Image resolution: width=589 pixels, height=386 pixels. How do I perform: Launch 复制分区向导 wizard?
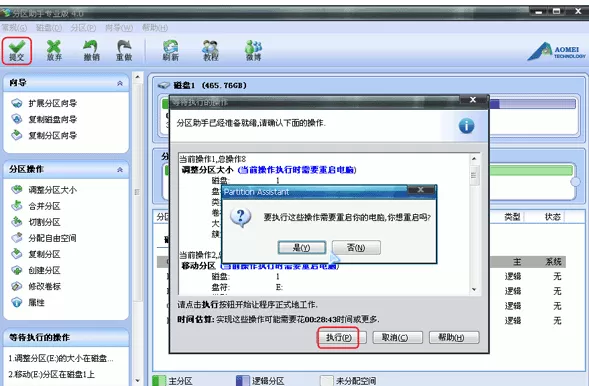pyautogui.click(x=53, y=135)
